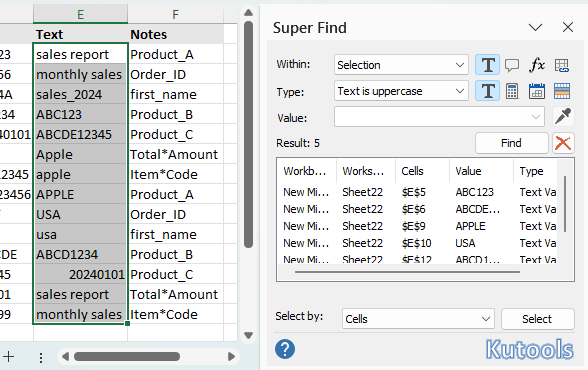Click the worksheet scroll down arrow

(x=248, y=335)
